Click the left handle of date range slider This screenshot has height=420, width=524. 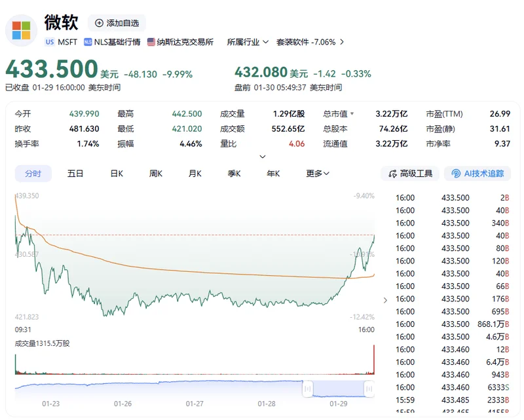[307, 389]
